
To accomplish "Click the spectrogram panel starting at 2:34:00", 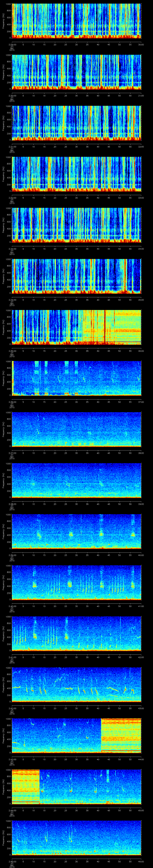I will point(77,276).
